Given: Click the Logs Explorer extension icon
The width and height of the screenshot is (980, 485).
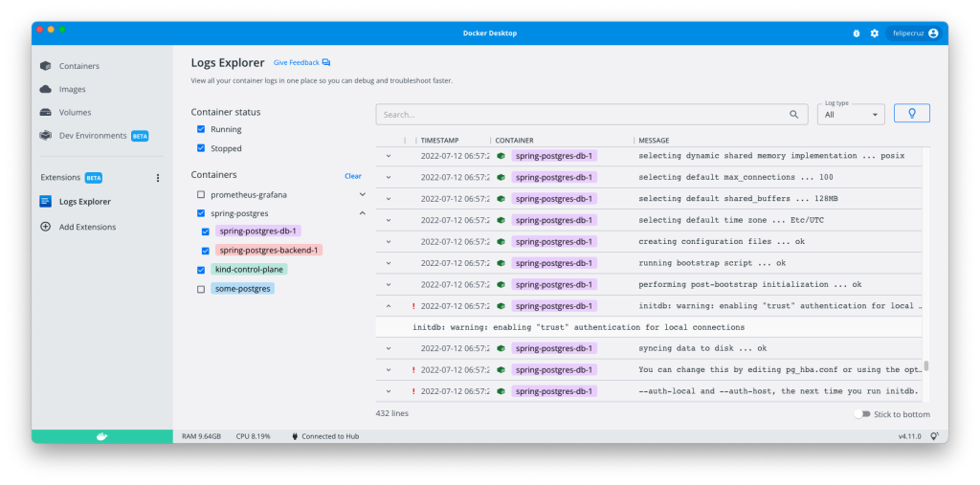Looking at the screenshot, I should pyautogui.click(x=45, y=201).
